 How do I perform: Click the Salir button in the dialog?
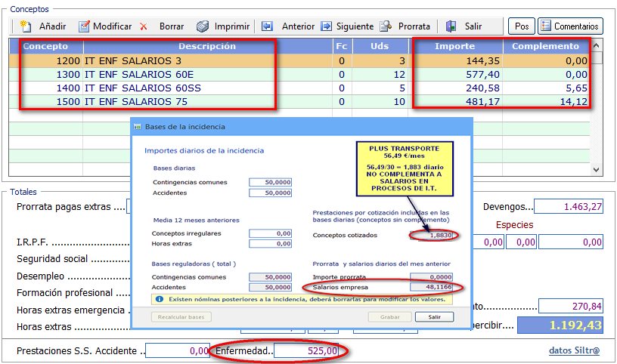click(433, 316)
